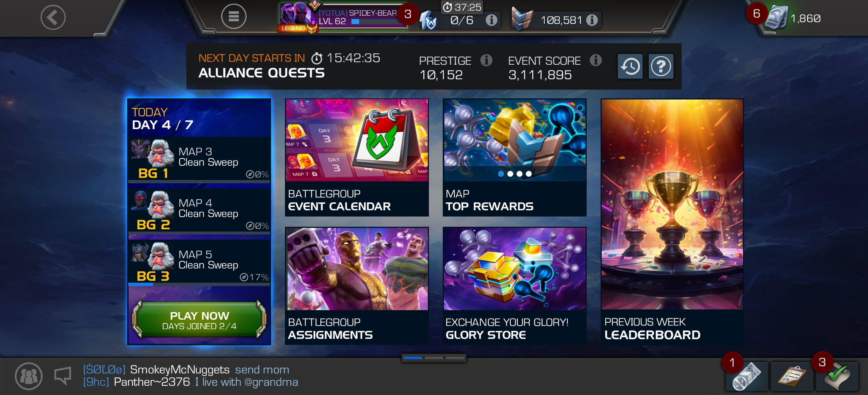Open the hamburger main menu
868x395 pixels.
[233, 16]
